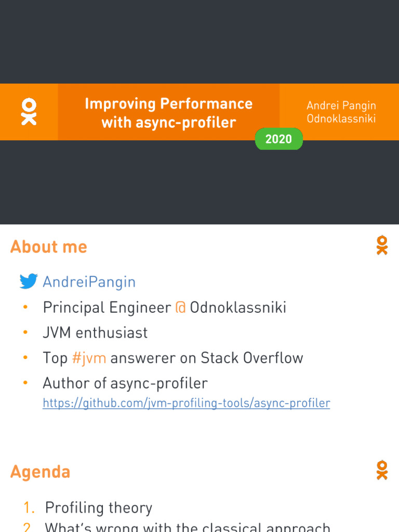Viewport: 399px width, 532px height.
Task: Click the 'About me' heading
Action: (x=49, y=247)
